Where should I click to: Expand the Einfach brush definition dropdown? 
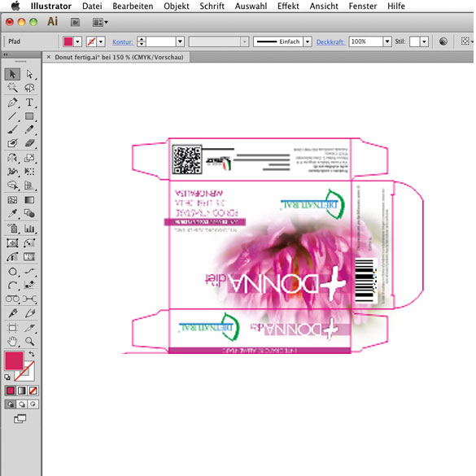coord(308,41)
